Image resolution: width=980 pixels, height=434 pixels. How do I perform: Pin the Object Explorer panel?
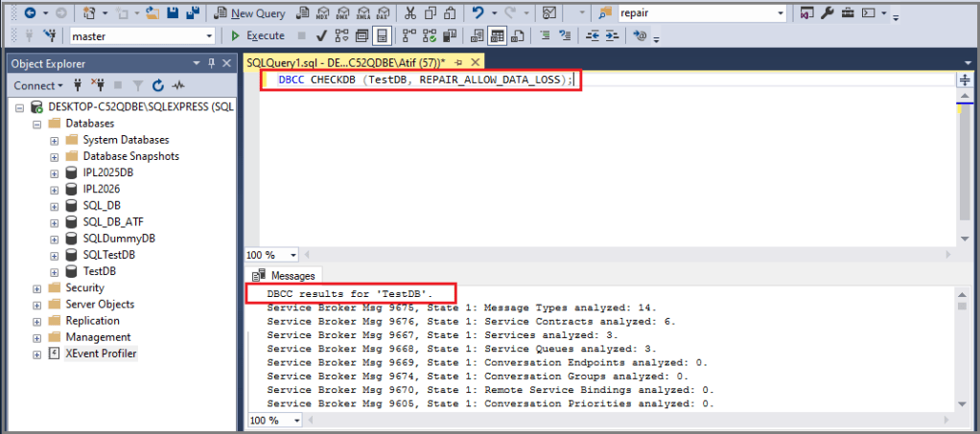click(x=211, y=63)
